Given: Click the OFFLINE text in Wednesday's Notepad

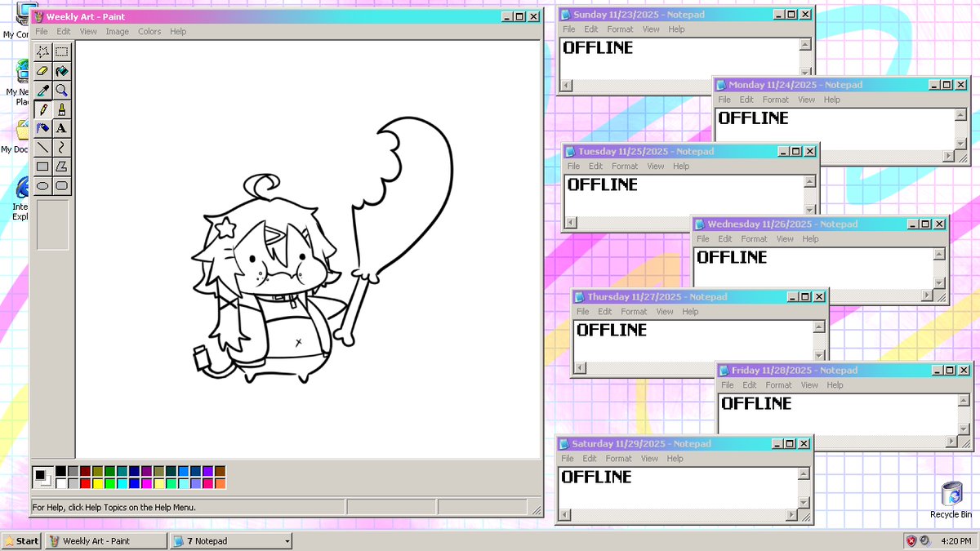Looking at the screenshot, I should (x=731, y=257).
